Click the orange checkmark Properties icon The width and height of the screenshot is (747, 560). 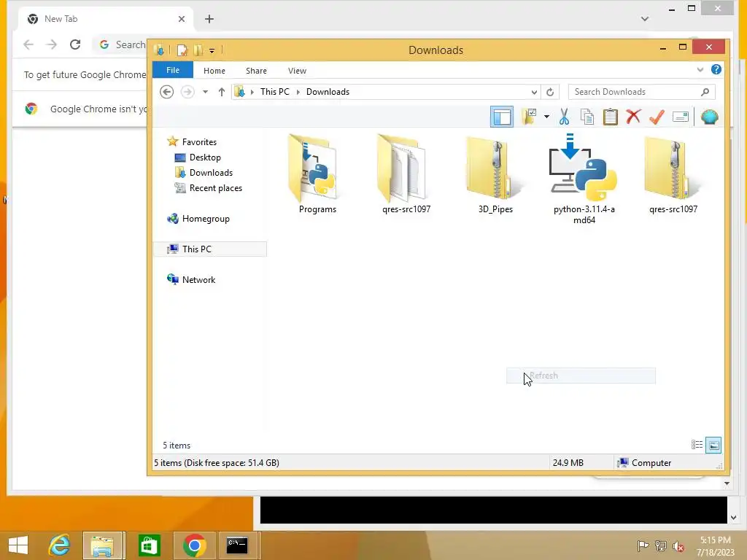(x=657, y=117)
